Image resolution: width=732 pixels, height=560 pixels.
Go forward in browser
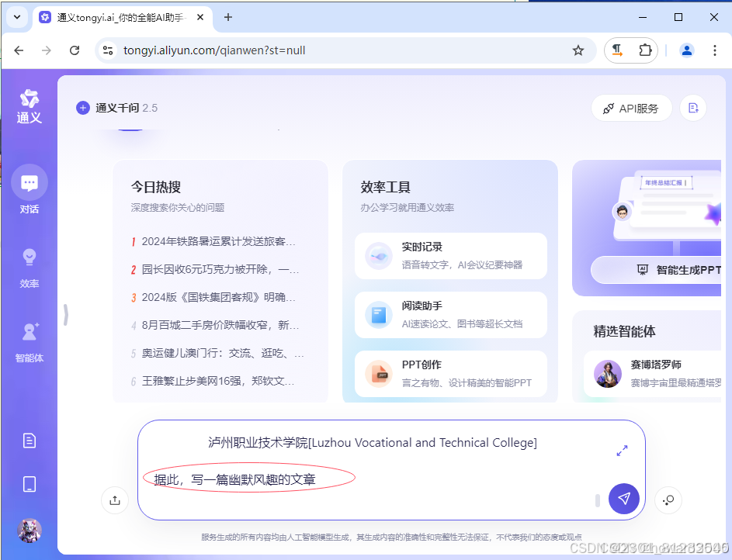47,50
